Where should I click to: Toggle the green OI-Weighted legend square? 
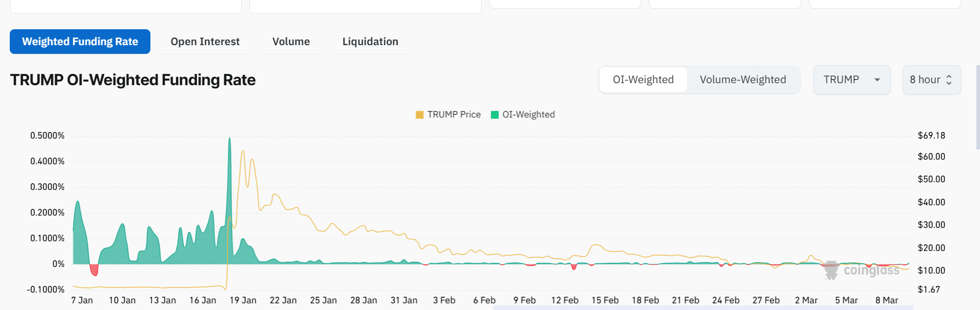495,114
